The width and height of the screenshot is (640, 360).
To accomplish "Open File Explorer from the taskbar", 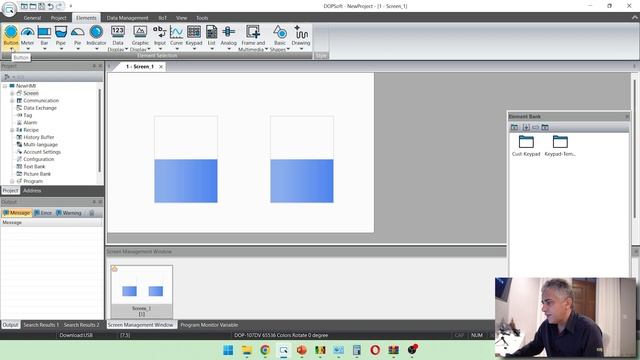I will pyautogui.click(x=247, y=350).
